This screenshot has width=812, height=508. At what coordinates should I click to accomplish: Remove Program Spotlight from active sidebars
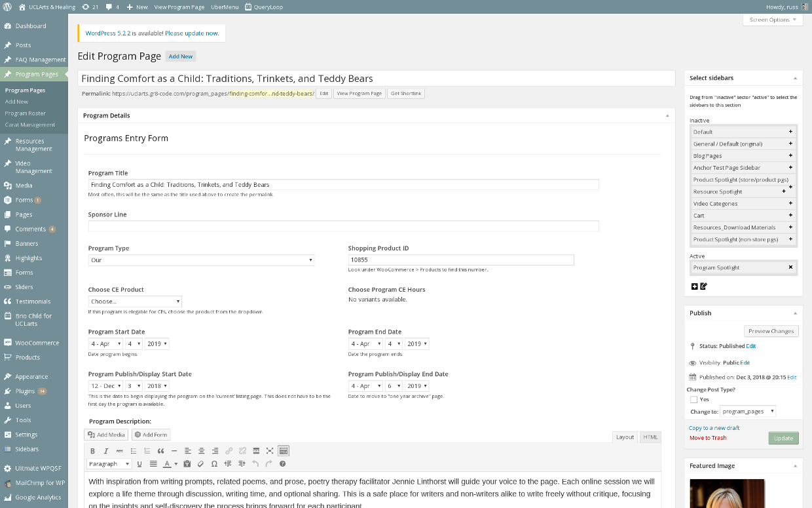790,267
